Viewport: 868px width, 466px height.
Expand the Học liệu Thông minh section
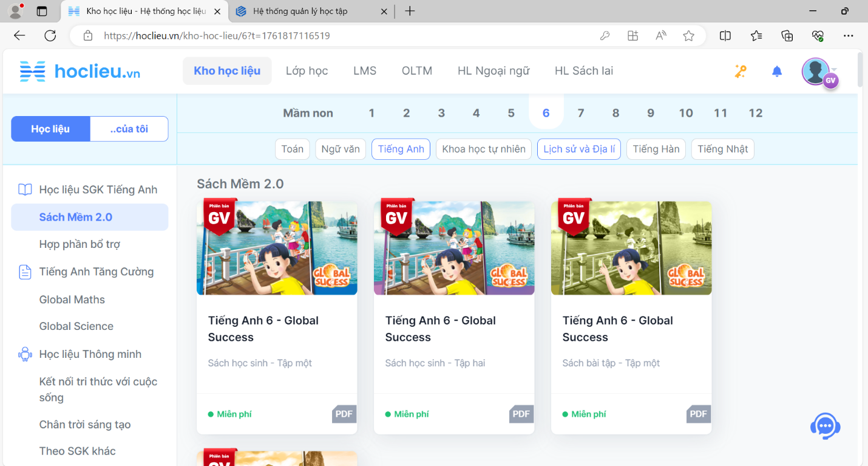click(x=90, y=354)
